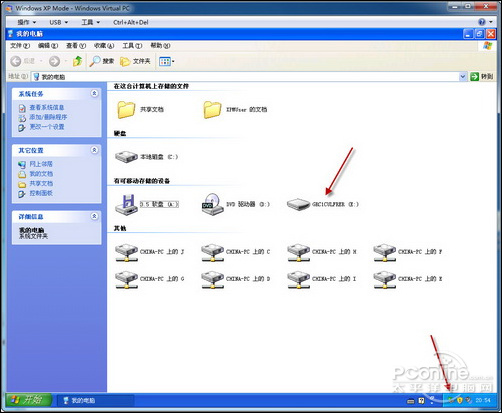Click the keyboard language bar icon
Screen dimensions: 502x413
411,401
